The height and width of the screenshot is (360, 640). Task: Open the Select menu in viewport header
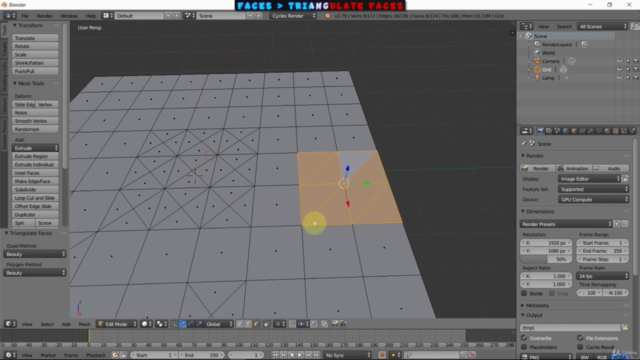click(47, 324)
